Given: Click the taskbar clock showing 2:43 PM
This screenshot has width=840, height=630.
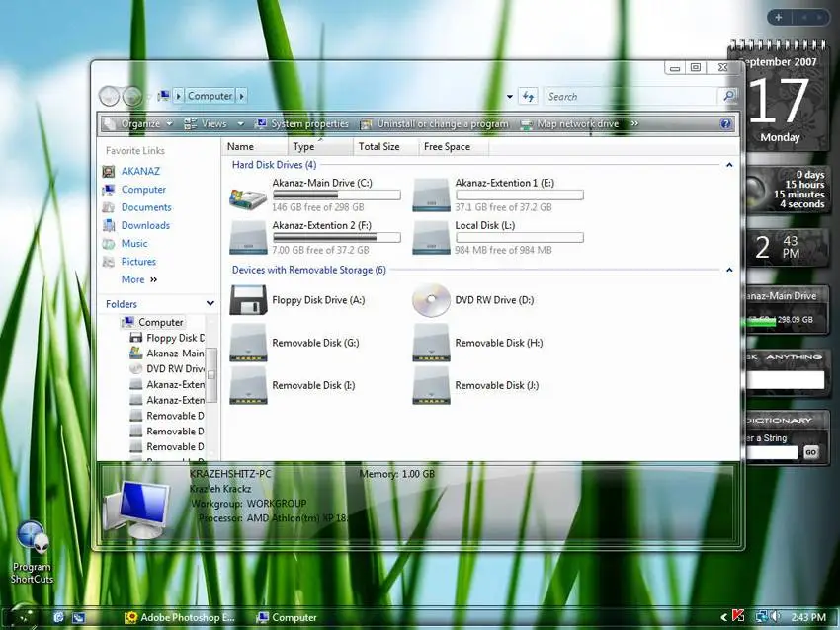Looking at the screenshot, I should 808,617.
